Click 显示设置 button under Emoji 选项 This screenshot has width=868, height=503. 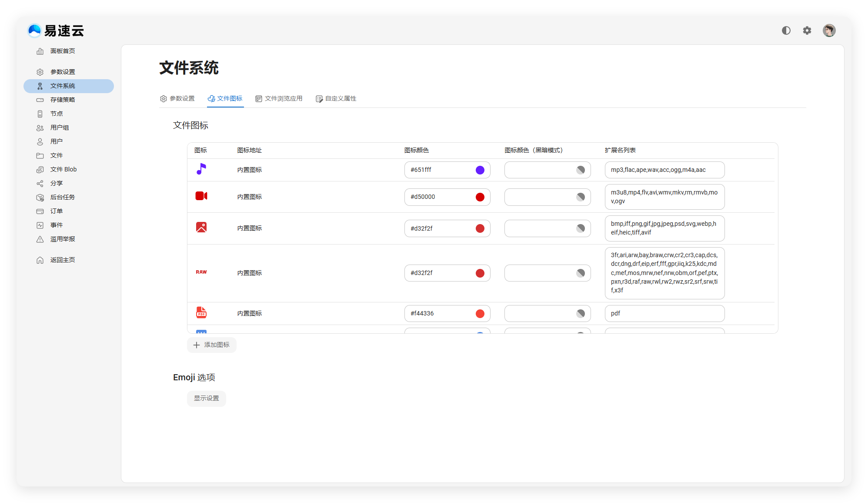[x=207, y=399]
